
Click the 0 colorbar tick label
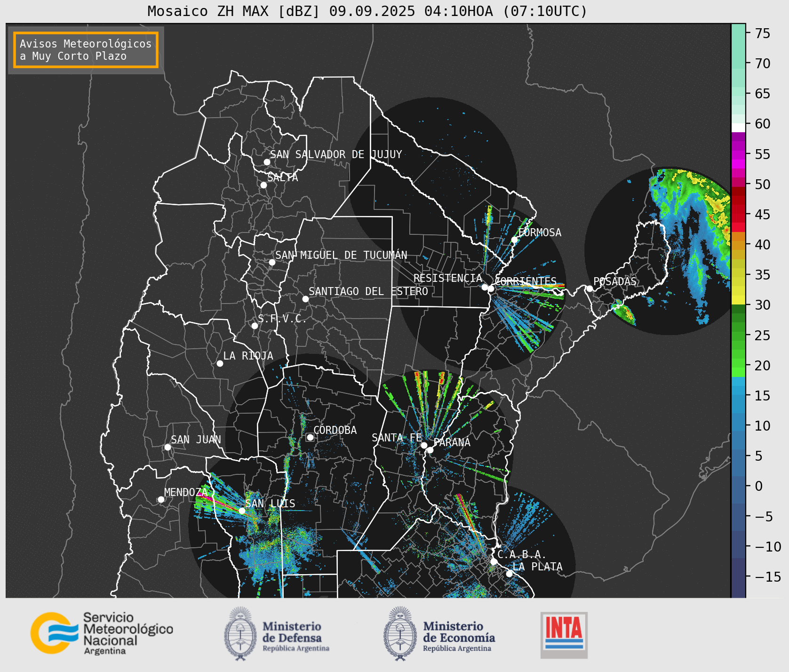[759, 486]
